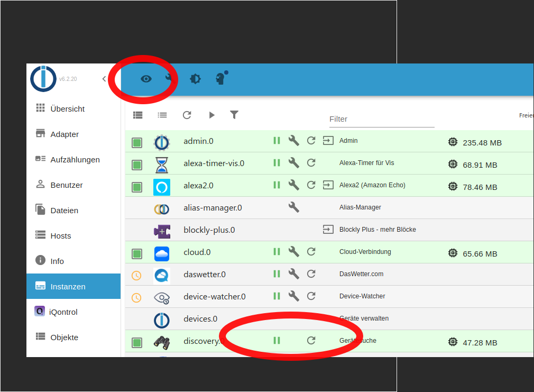Click admin.0 memory usage 235.48 MB
The image size is (534, 392).
click(x=482, y=143)
